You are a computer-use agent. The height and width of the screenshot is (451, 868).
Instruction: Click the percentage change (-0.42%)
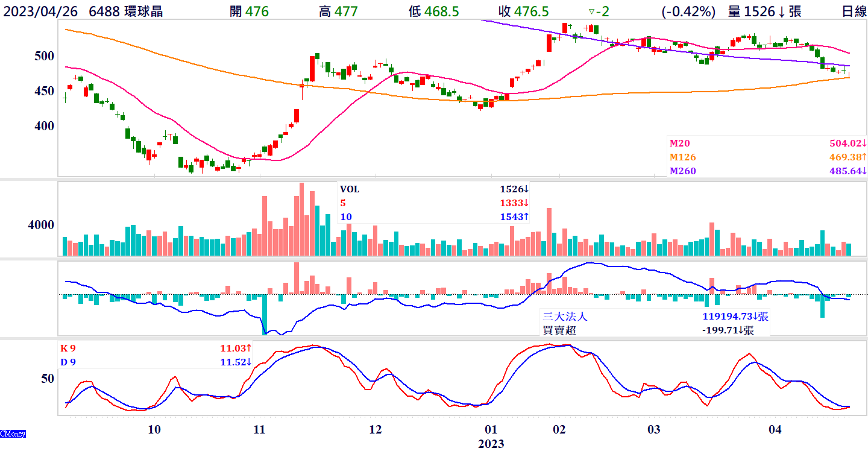click(688, 11)
